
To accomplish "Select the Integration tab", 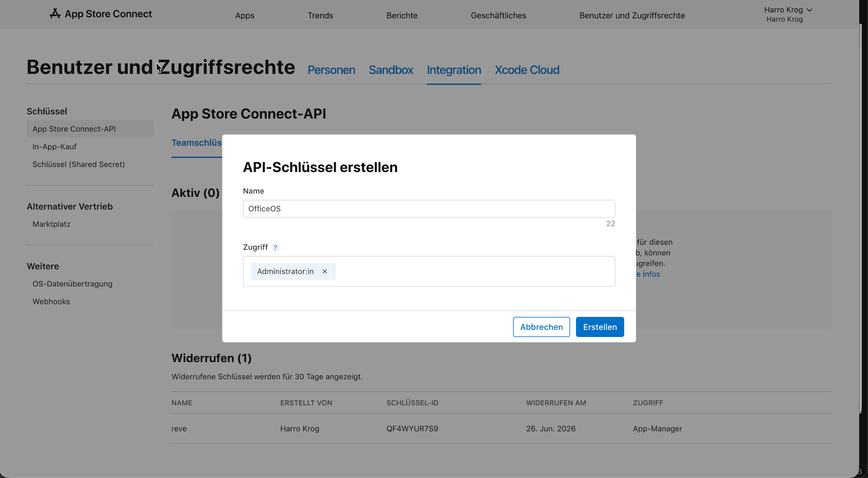I will [454, 70].
